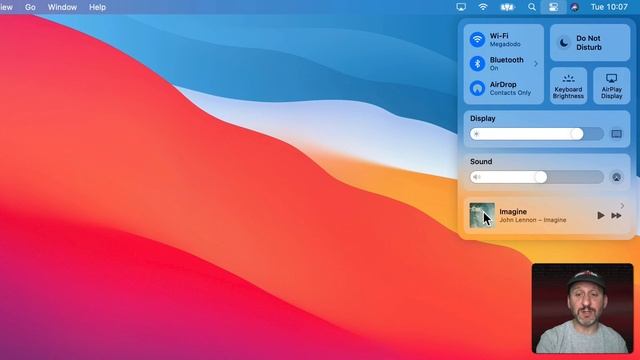640x360 pixels.
Task: Play the Imagine track
Action: tap(600, 216)
